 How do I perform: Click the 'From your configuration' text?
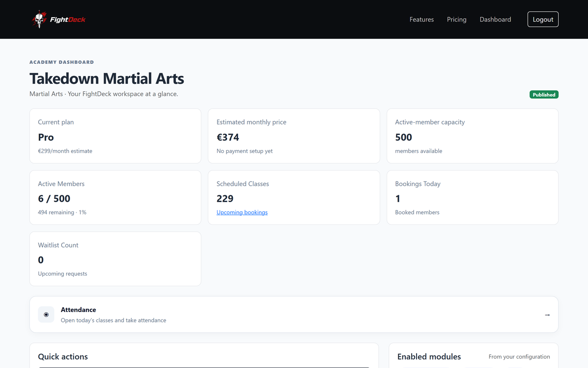click(x=519, y=357)
